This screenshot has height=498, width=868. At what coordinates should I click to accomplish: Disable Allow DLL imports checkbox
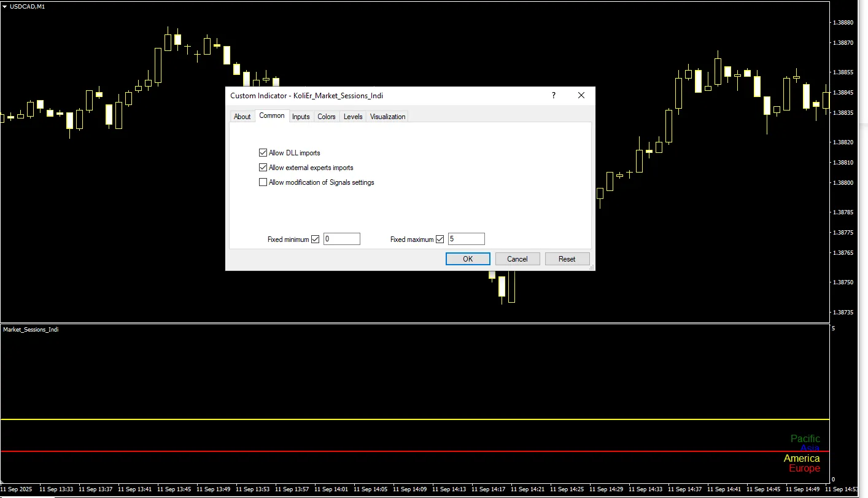263,153
